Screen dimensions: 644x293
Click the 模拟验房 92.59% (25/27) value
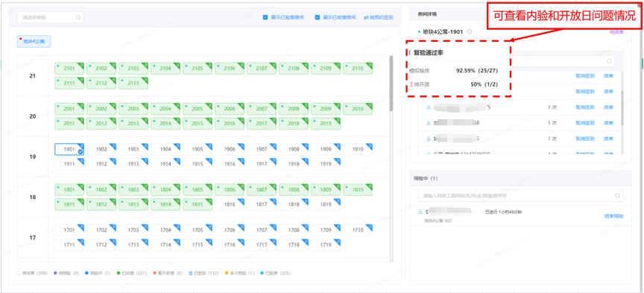pyautogui.click(x=477, y=71)
